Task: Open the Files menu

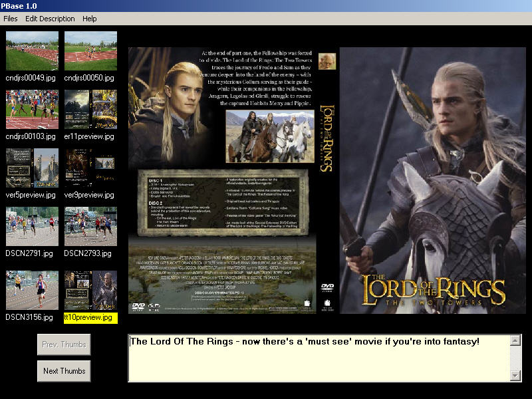Action: (x=10, y=19)
